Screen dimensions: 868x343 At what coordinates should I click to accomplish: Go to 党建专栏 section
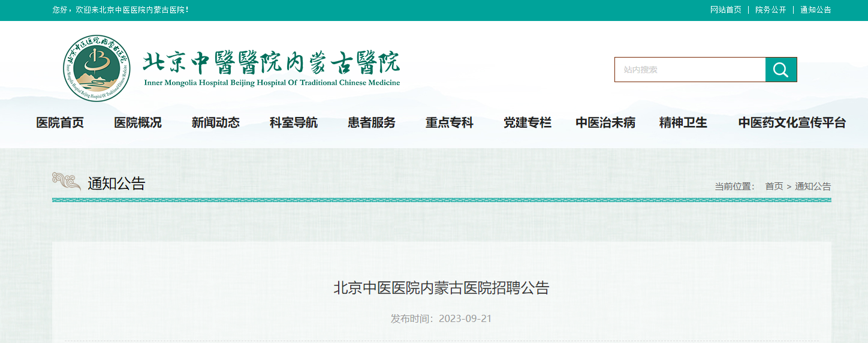coord(528,123)
